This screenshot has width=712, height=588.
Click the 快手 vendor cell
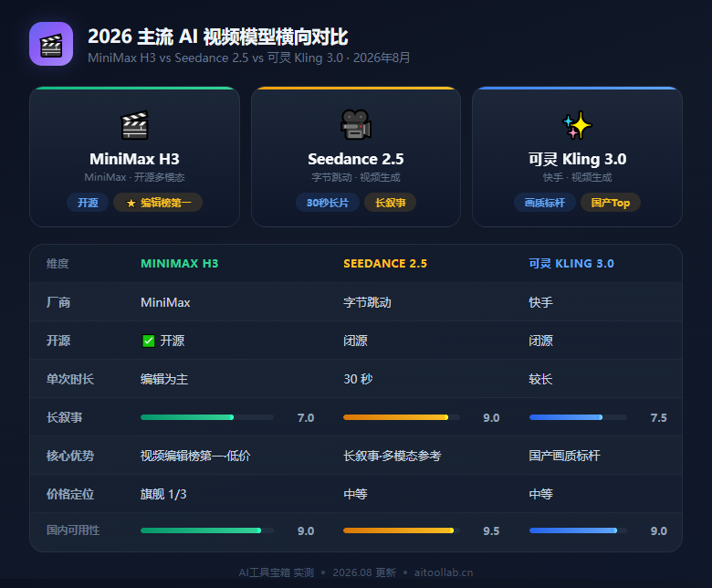[540, 302]
